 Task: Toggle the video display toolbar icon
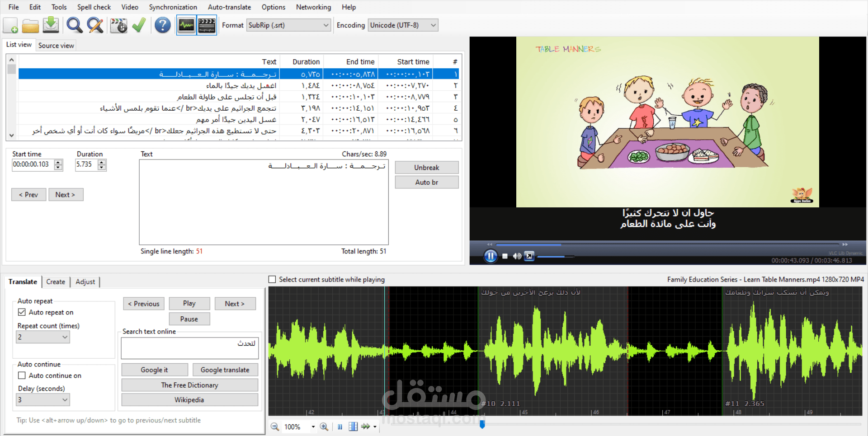[207, 25]
